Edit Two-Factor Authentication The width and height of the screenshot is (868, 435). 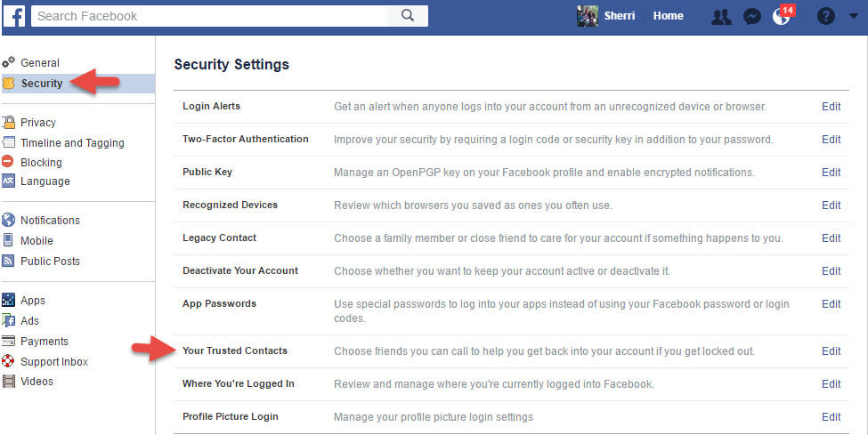tap(831, 140)
